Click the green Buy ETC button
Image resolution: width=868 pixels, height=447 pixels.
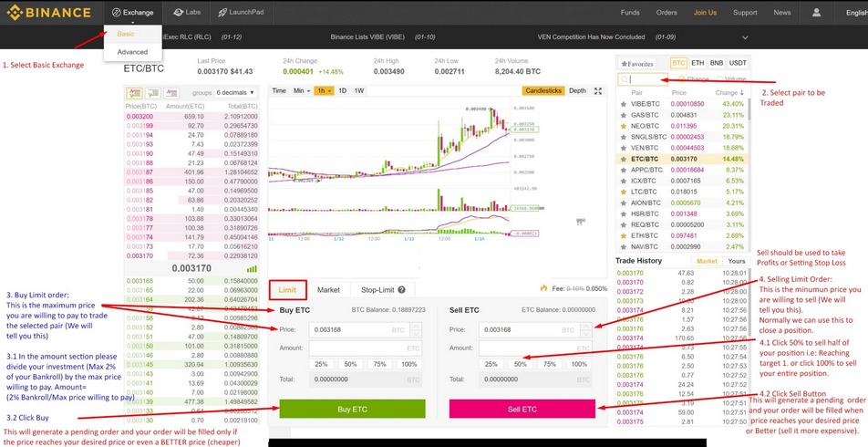[x=352, y=410]
